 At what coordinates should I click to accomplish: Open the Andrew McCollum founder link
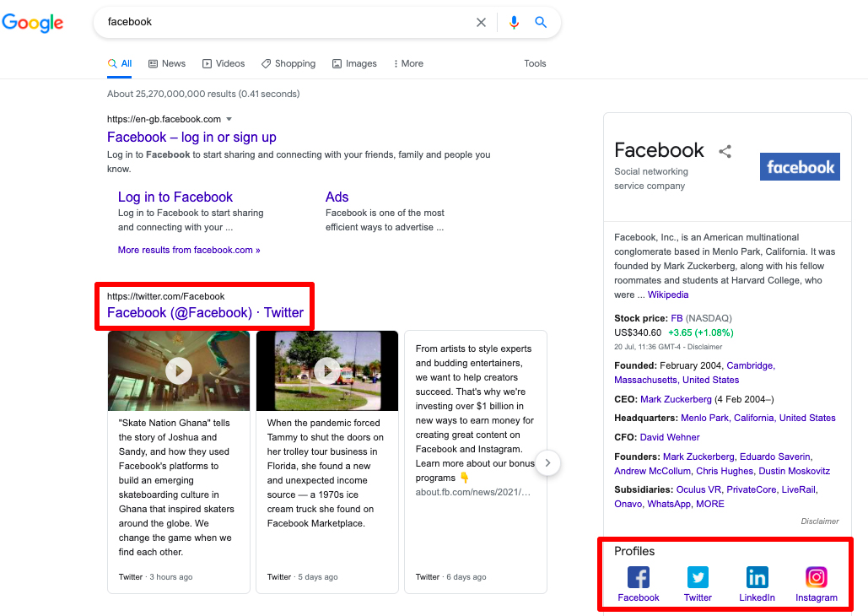652,471
